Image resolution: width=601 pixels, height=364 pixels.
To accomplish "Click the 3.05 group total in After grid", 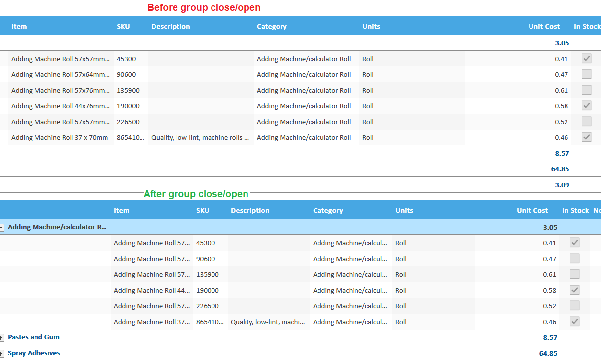I will tap(550, 227).
